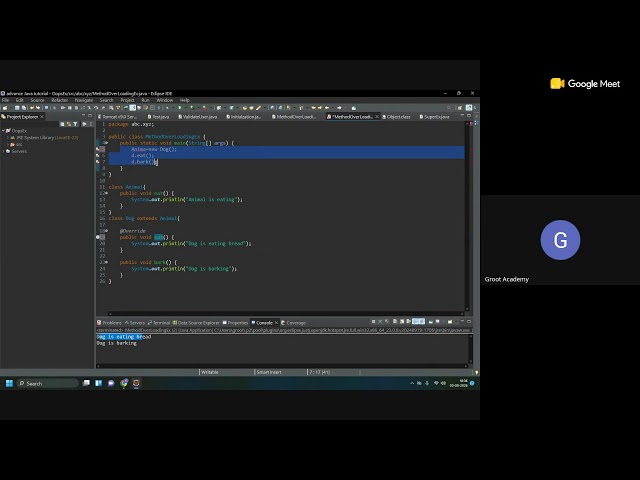Click the Terminate icon in Console toolbar
This screenshot has height=480, width=640.
tap(373, 322)
